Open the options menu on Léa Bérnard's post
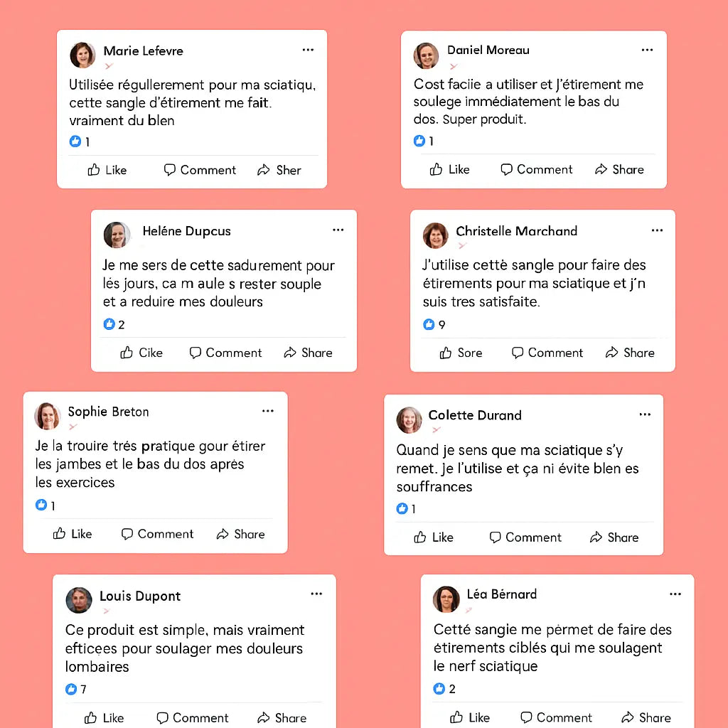728x728 pixels. coord(675,594)
